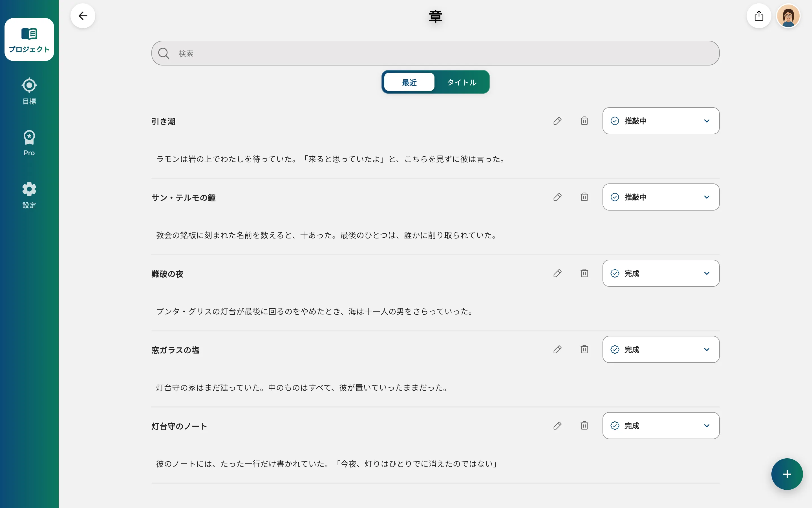This screenshot has height=508, width=812.
Task: Edit the 灯台守のノート chapter
Action: pos(557,426)
